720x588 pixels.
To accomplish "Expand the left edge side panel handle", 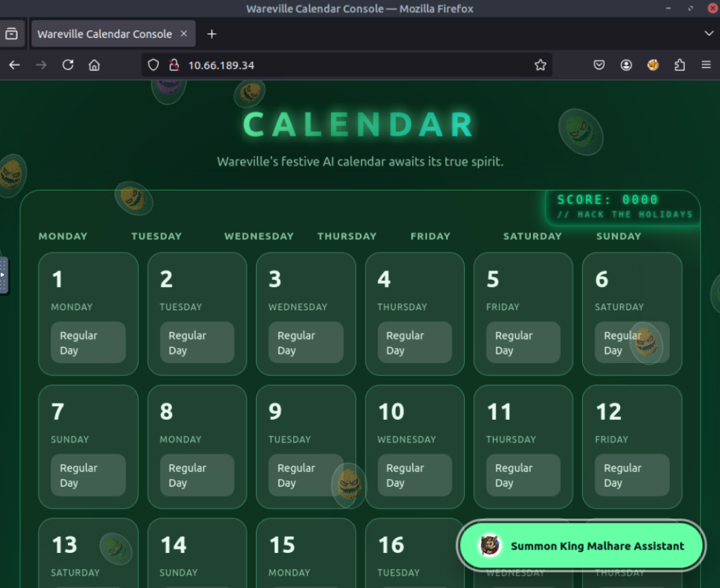I will click(x=4, y=275).
